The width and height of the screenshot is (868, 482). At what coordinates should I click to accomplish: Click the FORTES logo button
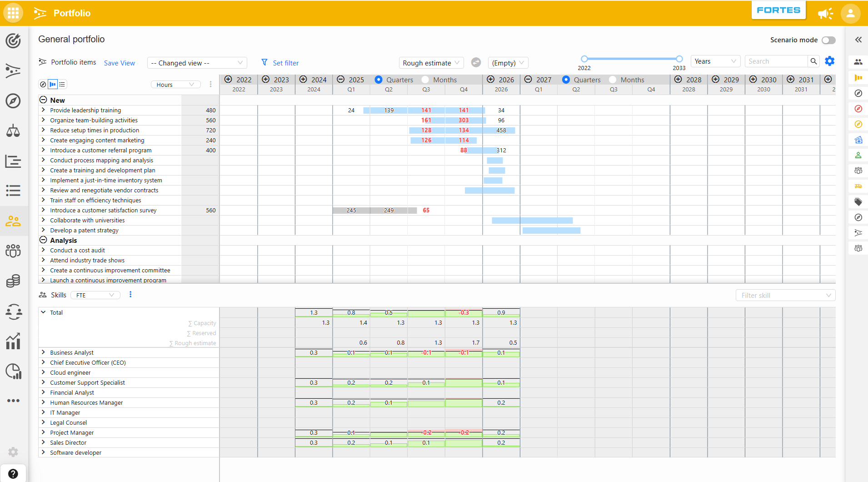click(x=778, y=10)
